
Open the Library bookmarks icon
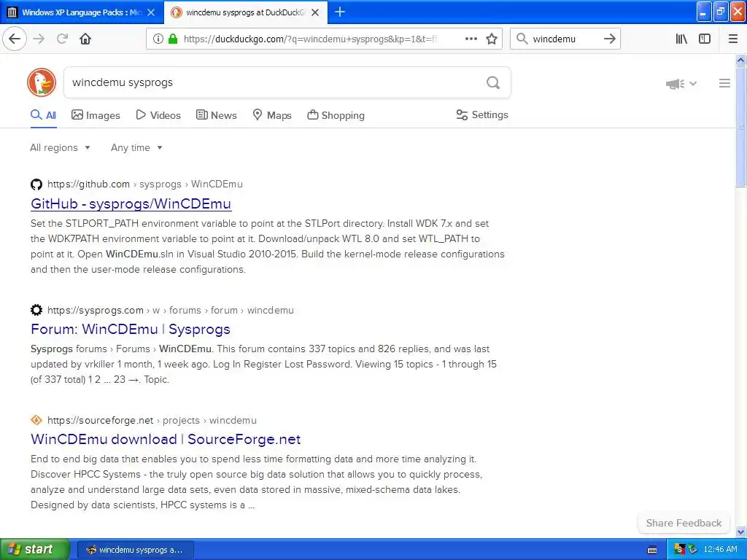(681, 39)
